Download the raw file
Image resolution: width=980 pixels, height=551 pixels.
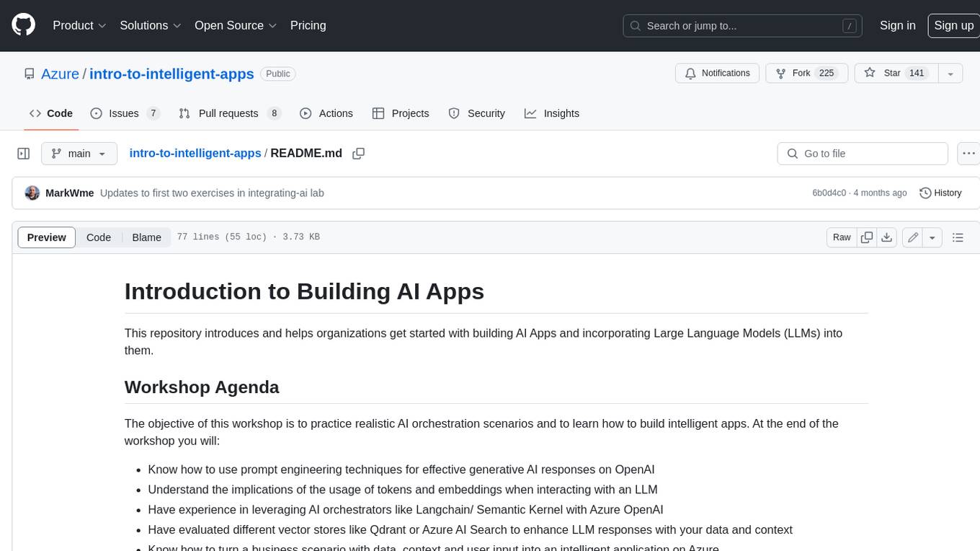(887, 237)
